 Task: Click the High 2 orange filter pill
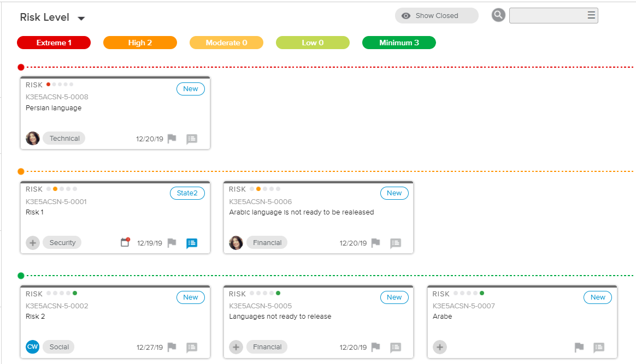tap(140, 43)
